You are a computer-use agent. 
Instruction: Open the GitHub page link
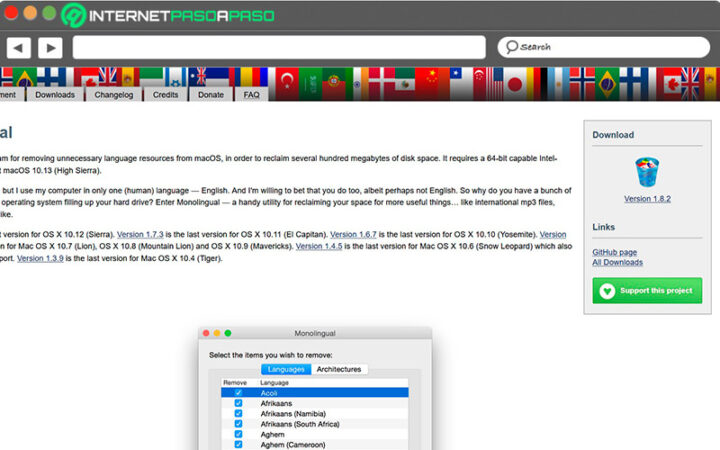[x=615, y=252]
